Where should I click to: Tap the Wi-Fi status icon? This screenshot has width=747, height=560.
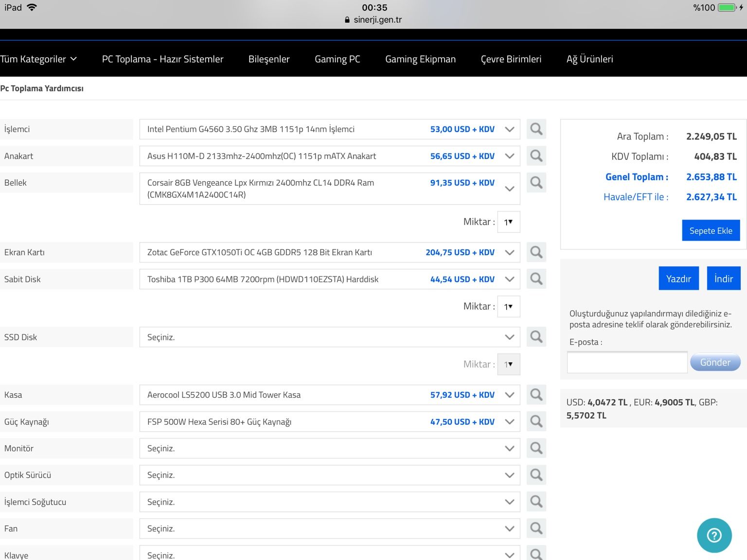(x=32, y=7)
